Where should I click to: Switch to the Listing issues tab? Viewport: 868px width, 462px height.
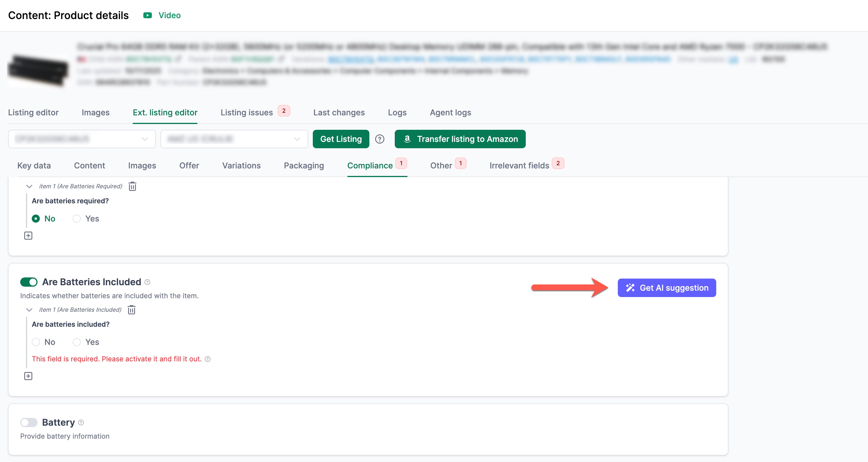click(x=247, y=112)
